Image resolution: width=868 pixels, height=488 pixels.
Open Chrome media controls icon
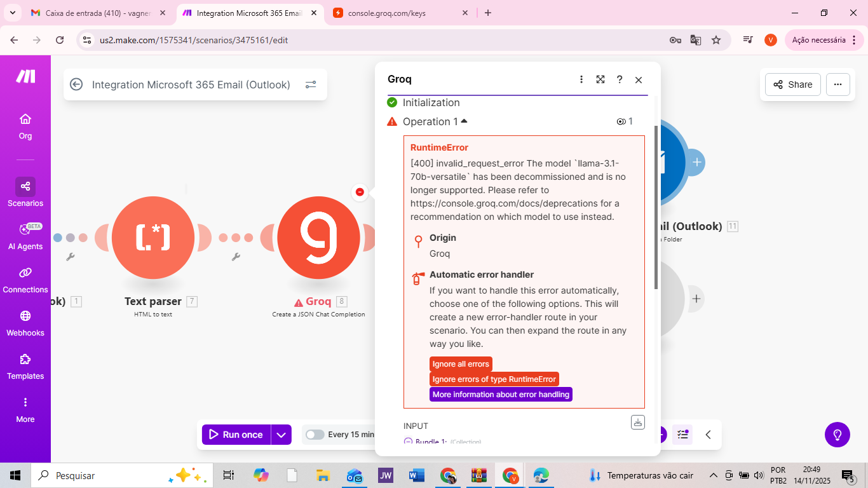[x=748, y=40]
